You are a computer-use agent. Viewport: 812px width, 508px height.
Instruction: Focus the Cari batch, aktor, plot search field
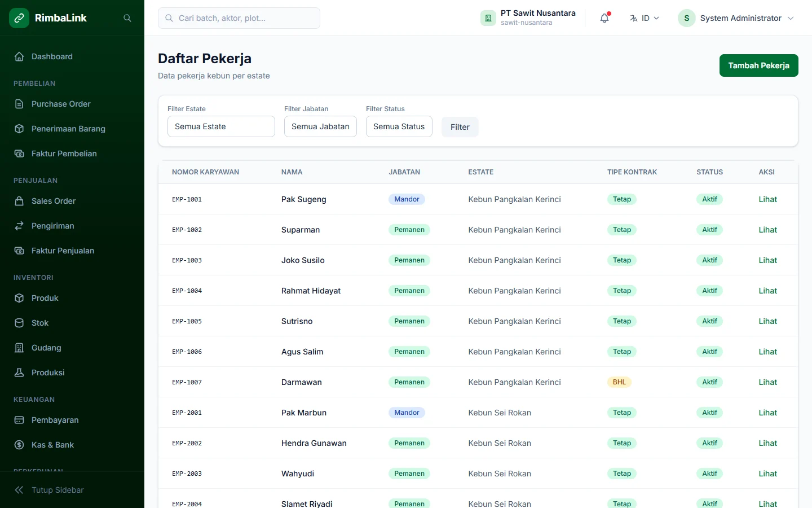point(239,18)
